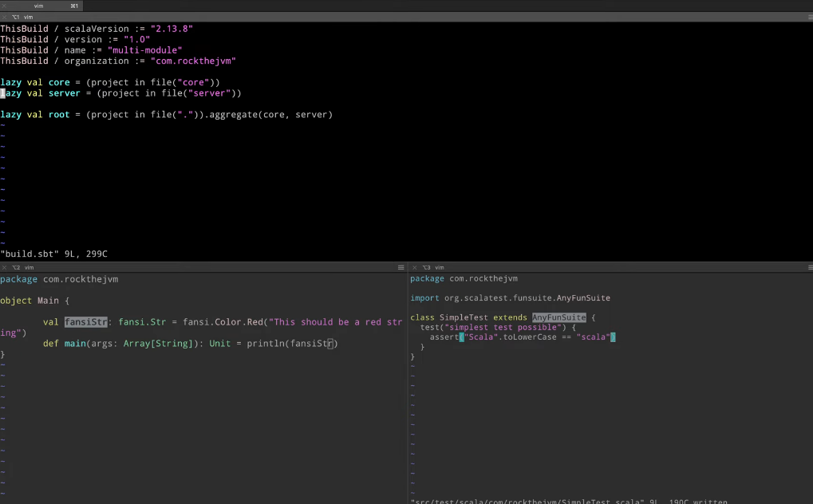Click the "scala" string in assertion

click(x=593, y=337)
